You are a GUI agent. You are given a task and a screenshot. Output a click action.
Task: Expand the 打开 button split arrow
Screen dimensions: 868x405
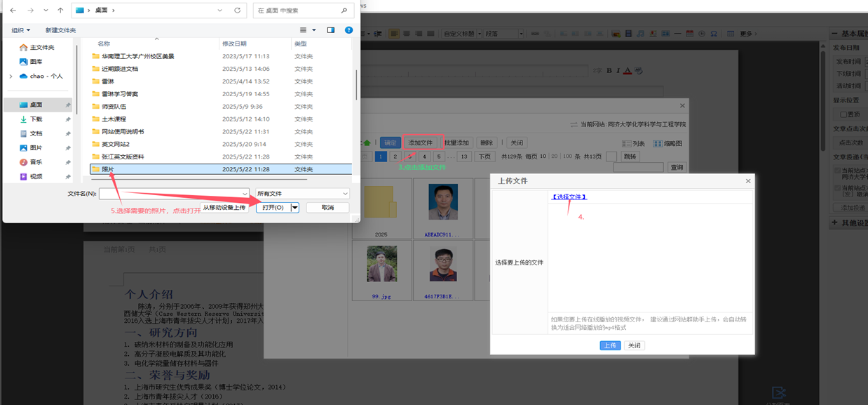click(x=295, y=208)
